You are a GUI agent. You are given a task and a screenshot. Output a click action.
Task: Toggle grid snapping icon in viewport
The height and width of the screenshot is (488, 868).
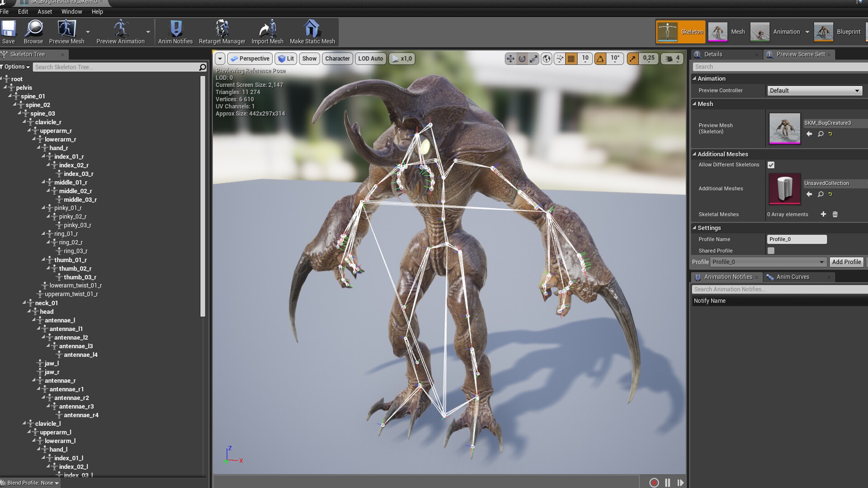[x=571, y=59]
